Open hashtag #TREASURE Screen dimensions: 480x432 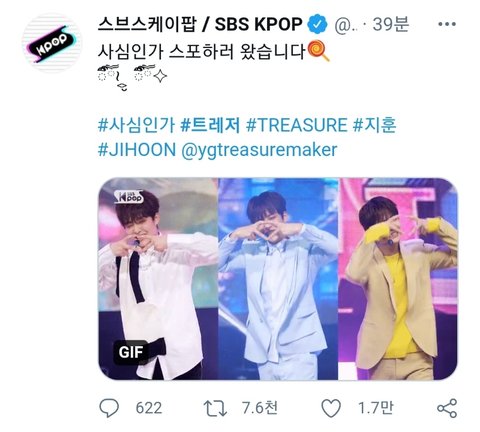[x=297, y=125]
